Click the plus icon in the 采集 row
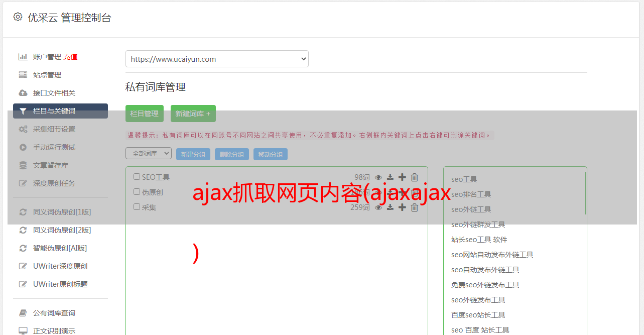 coord(402,207)
